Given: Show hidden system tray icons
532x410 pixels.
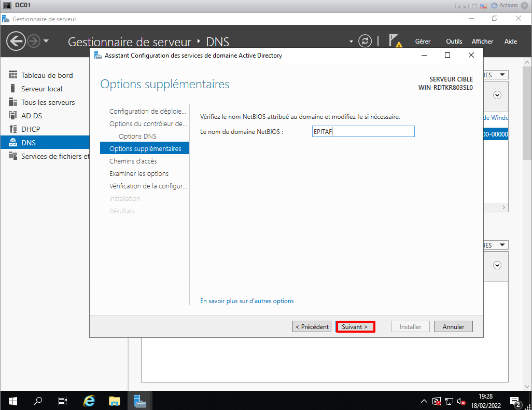Looking at the screenshot, I should pos(424,401).
